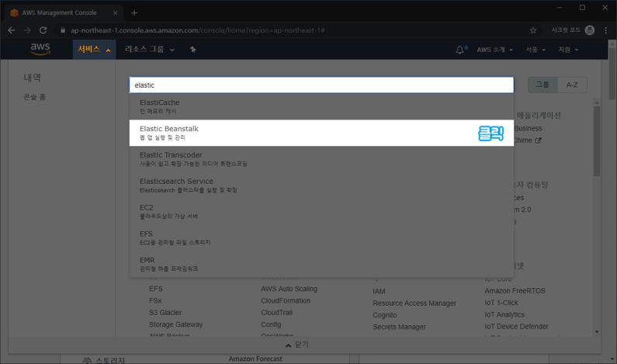Open Cognito service link
The height and width of the screenshot is (364, 617).
pyautogui.click(x=385, y=315)
